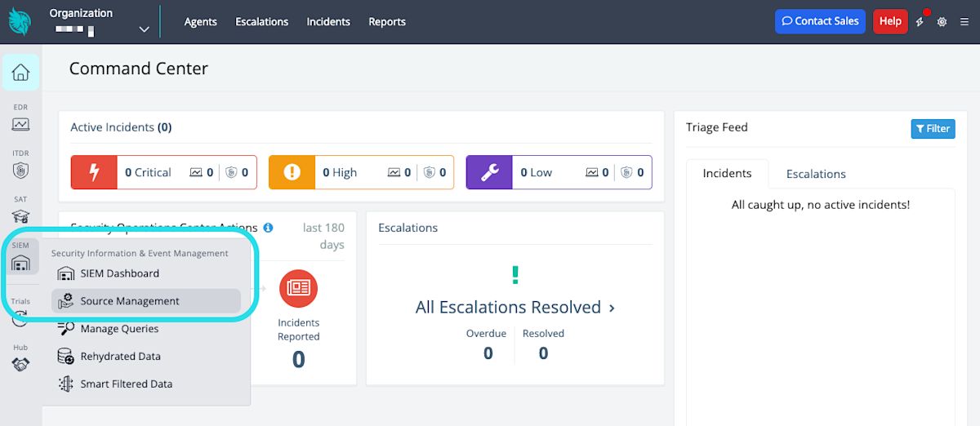Click the Contact Sales button
Image resolution: width=980 pixels, height=426 pixels.
pos(821,21)
